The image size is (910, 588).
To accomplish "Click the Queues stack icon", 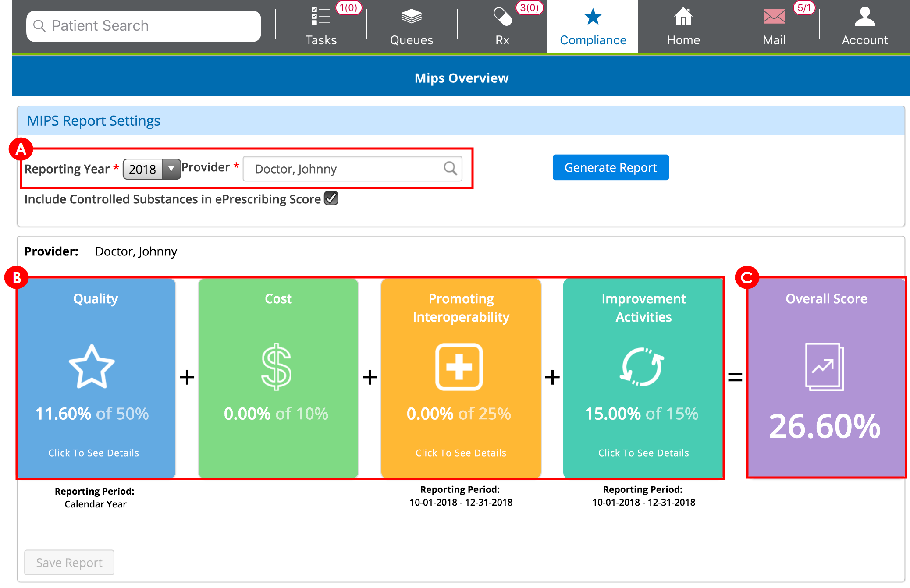I will [411, 16].
